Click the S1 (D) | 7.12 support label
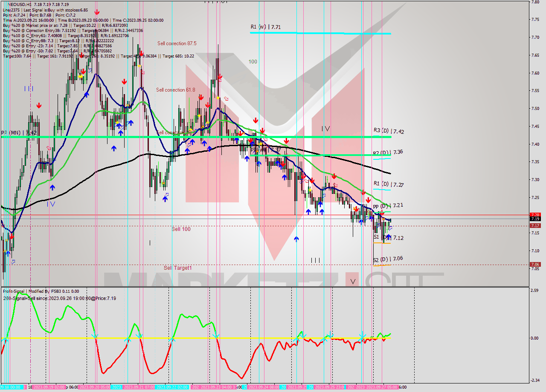 [388, 237]
